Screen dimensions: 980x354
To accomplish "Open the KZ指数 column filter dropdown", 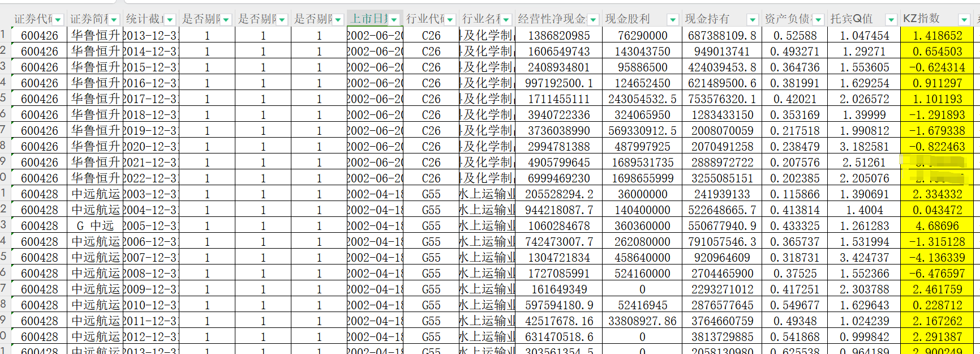I will pos(965,19).
